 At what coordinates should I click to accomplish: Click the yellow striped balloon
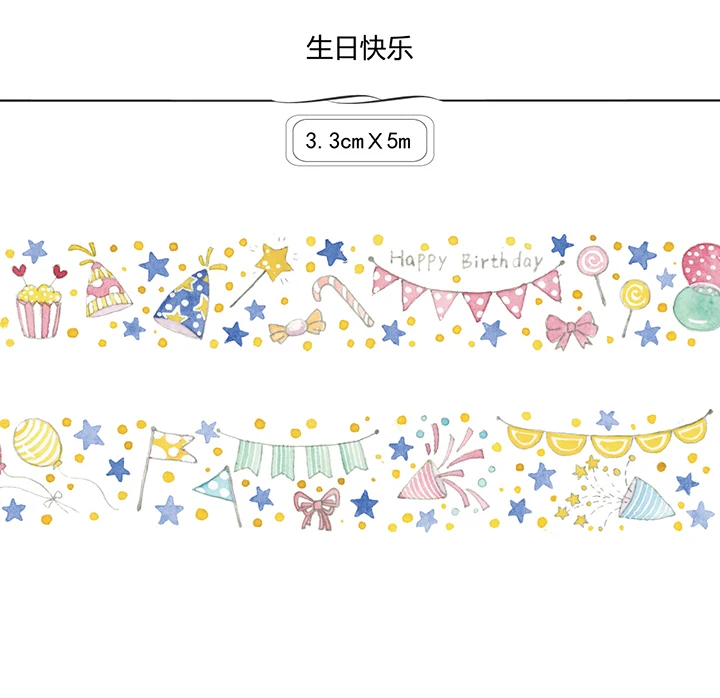38,443
